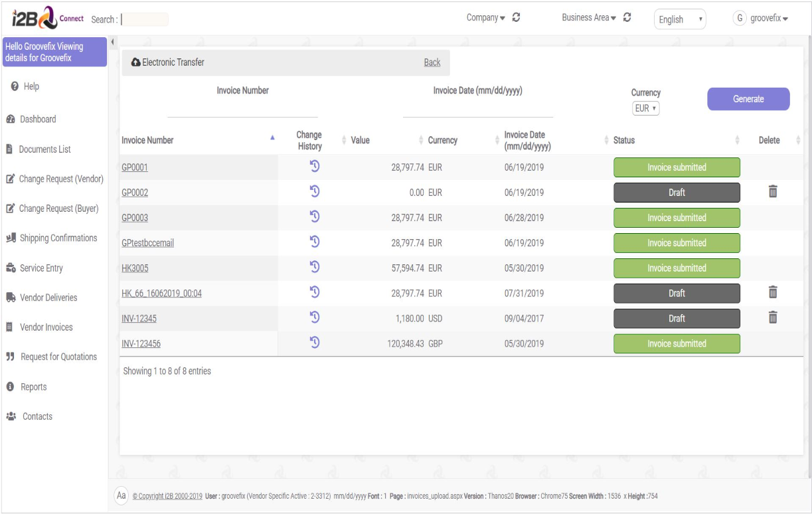View change history icon for INV-12345
Screen dimensions: 812x514
[315, 317]
